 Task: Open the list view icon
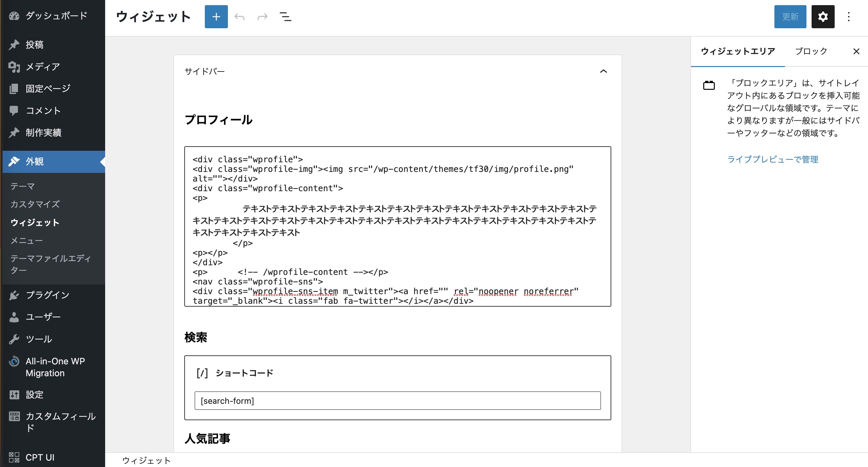coord(285,17)
